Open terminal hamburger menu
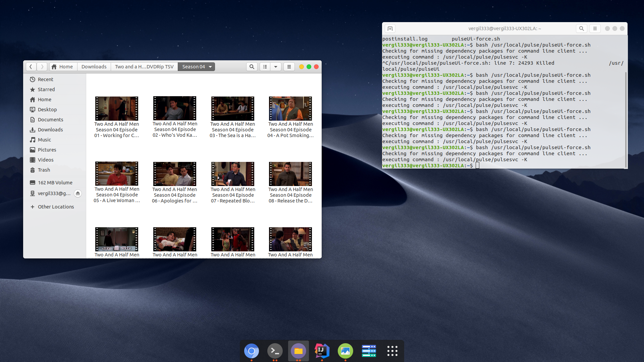Image resolution: width=644 pixels, height=362 pixels. [x=595, y=28]
